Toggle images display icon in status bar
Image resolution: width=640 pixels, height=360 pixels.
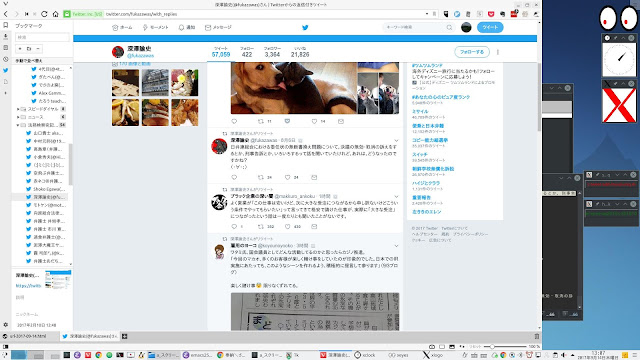tap(452, 347)
